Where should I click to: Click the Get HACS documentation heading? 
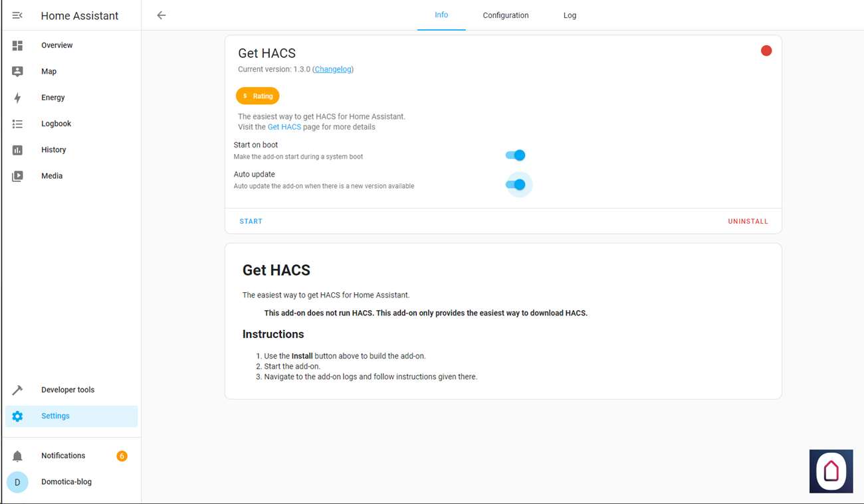276,270
